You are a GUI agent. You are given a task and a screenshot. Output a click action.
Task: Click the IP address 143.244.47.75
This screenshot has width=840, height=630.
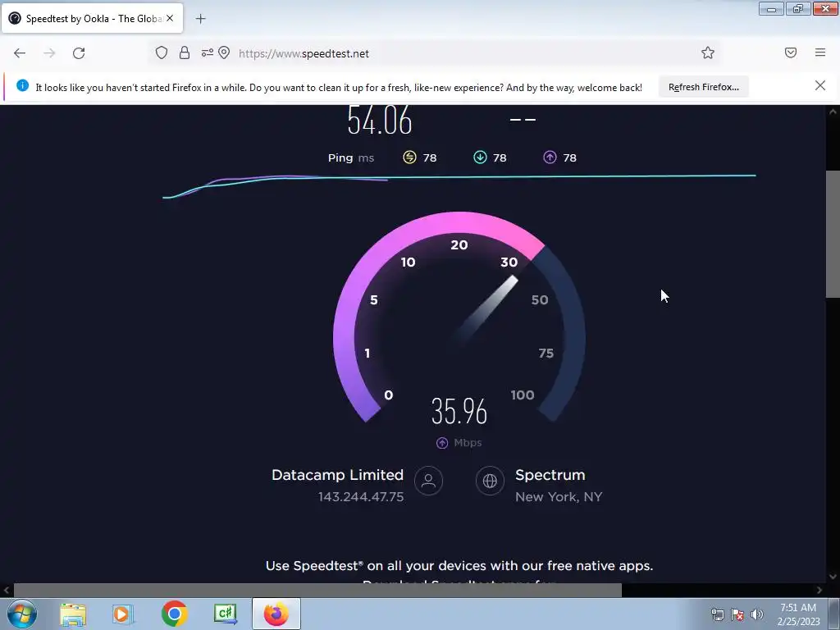coord(361,497)
